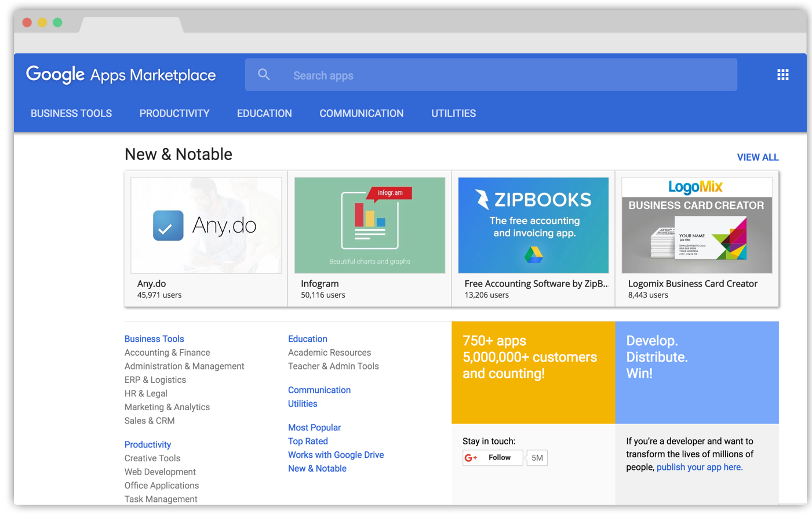The height and width of the screenshot is (514, 812).
Task: Open ERP & Logistics subcategory
Action: pos(155,380)
